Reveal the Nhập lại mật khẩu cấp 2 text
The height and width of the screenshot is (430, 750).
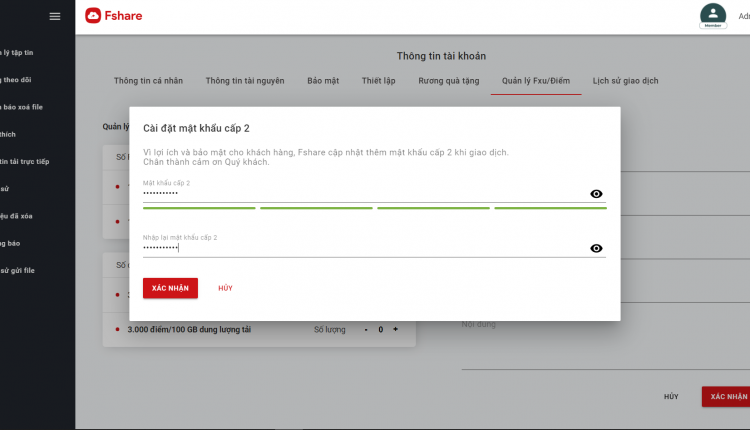[x=596, y=248]
